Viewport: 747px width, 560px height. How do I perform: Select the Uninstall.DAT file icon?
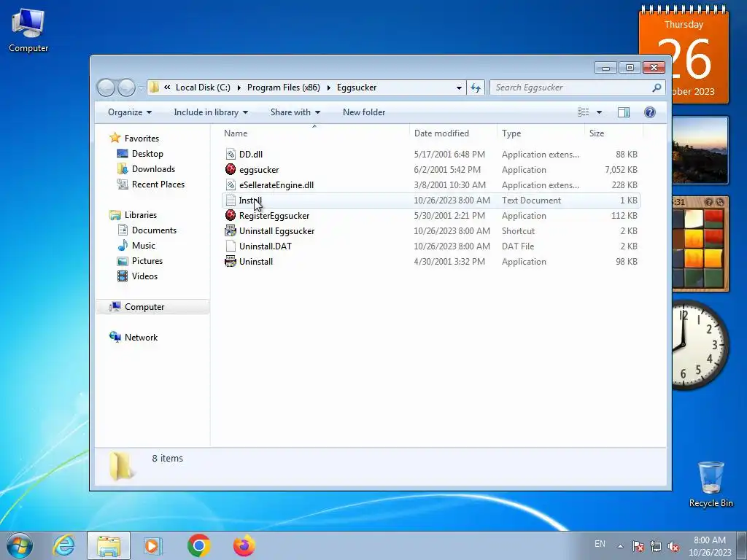[231, 246]
